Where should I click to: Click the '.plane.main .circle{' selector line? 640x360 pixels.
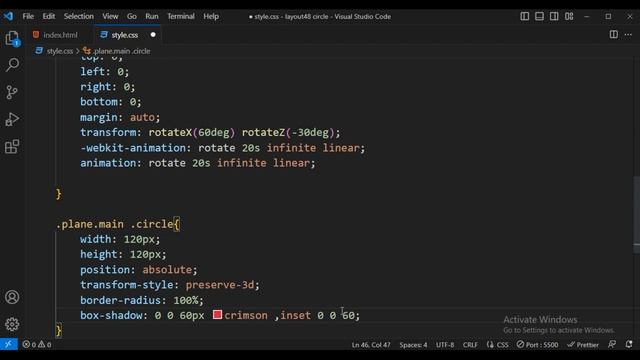pos(118,224)
